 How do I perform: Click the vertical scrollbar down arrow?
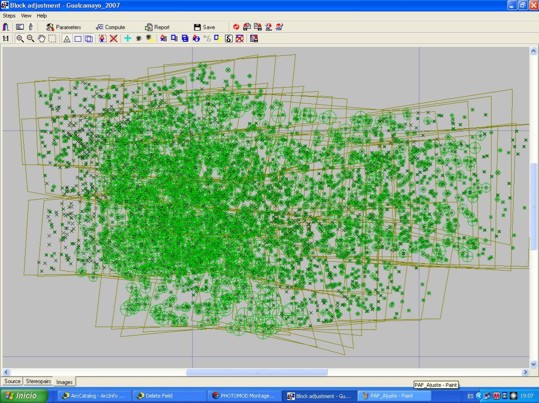pos(534,364)
